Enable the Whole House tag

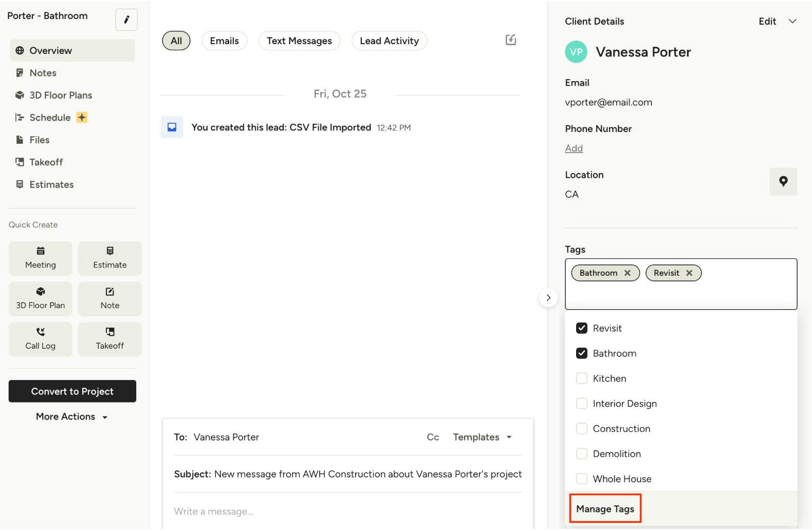581,479
